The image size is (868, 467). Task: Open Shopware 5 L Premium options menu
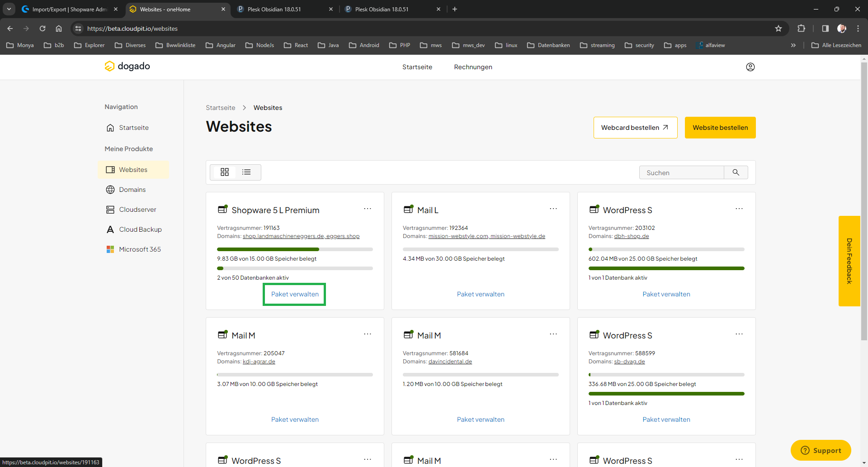point(367,209)
